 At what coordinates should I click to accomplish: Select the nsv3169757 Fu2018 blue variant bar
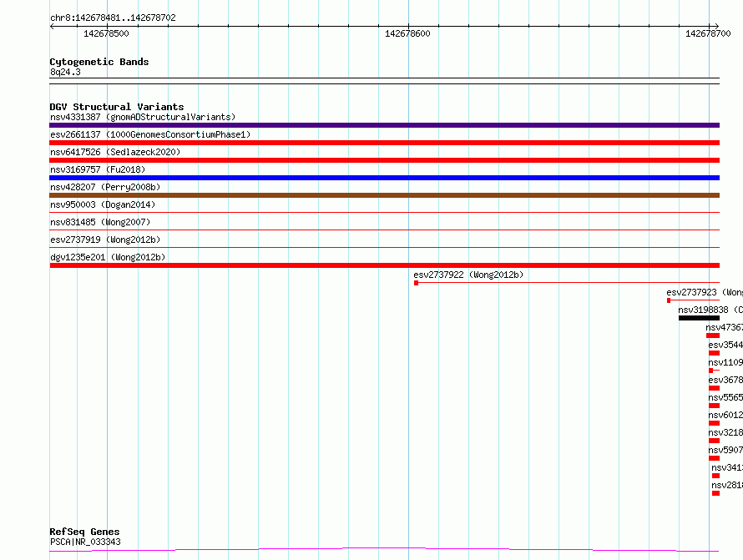(x=384, y=178)
